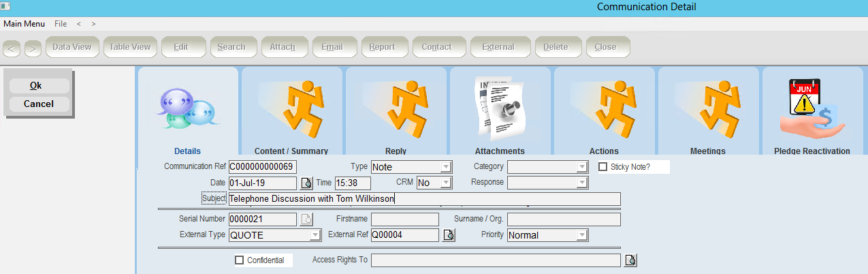The width and height of the screenshot is (868, 274).
Task: Open the date picker icon next to Date
Action: (306, 183)
